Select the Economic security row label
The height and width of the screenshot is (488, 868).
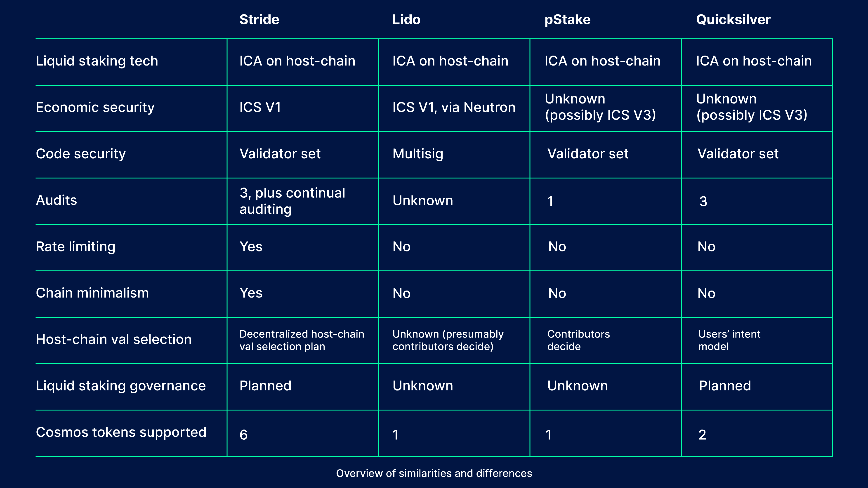[x=95, y=108]
